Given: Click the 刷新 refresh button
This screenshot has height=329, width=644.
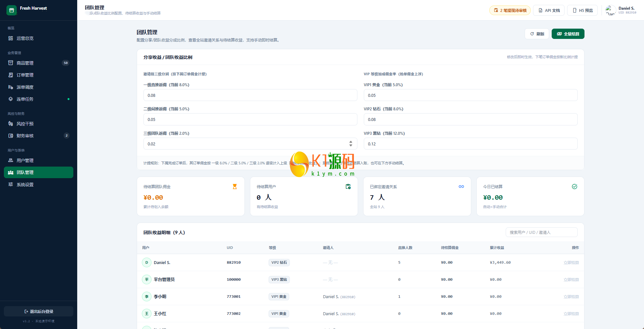Looking at the screenshot, I should (537, 34).
